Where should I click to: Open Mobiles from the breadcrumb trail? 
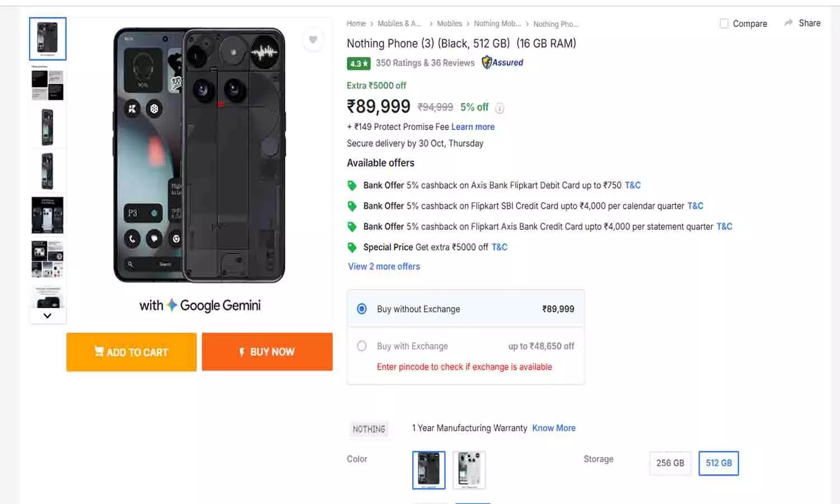pyautogui.click(x=449, y=24)
